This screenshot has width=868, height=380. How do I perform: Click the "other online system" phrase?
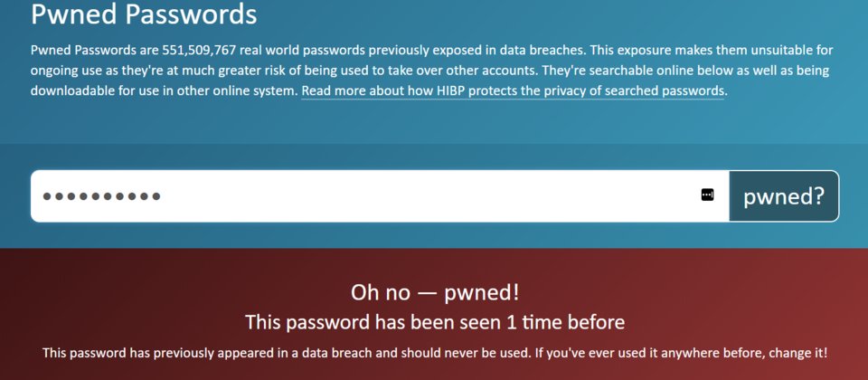(x=235, y=90)
